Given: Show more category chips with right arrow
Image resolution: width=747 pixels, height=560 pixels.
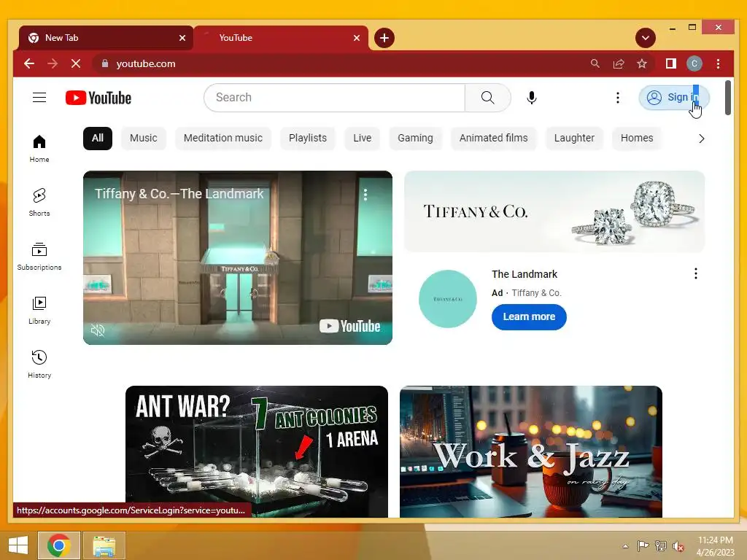Looking at the screenshot, I should pos(701,139).
